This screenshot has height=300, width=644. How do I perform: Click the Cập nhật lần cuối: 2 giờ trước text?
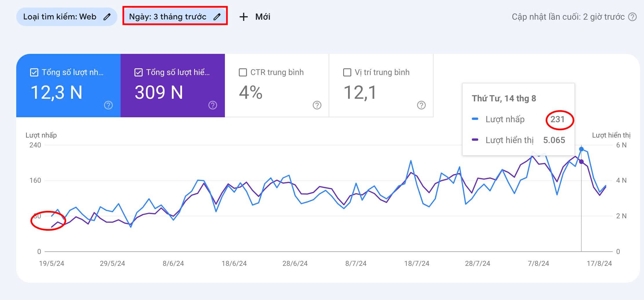pyautogui.click(x=568, y=17)
